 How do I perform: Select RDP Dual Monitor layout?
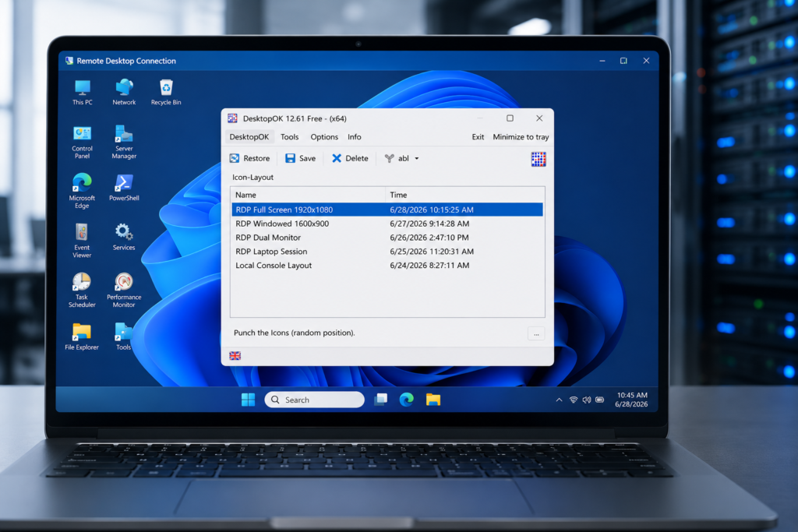(x=387, y=238)
